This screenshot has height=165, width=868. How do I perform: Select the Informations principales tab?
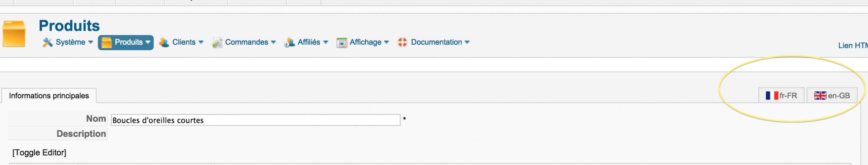coord(49,96)
